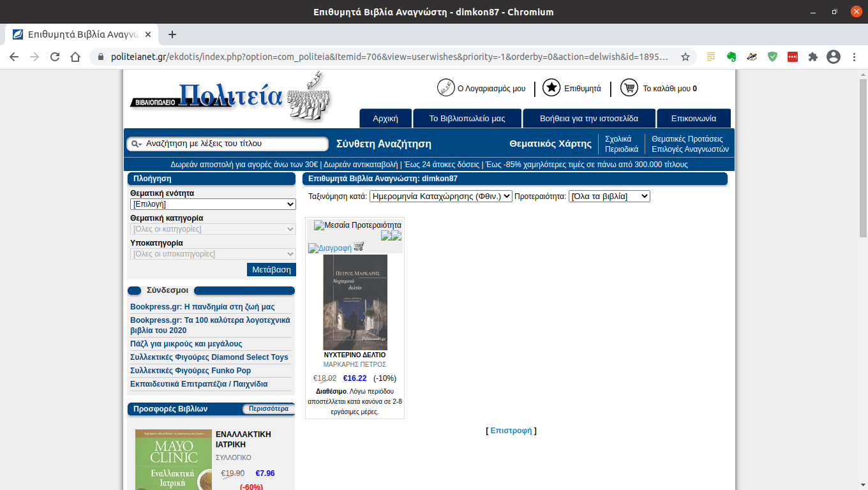Bookmark this page with the star icon
868x490 pixels.
tap(685, 57)
